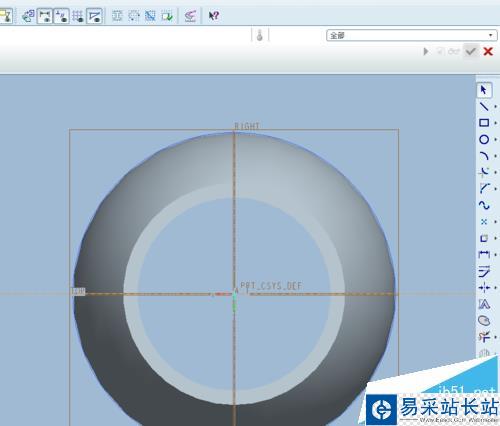
Task: Expand the Rectangle tool flyout arrow
Action: tap(495, 123)
